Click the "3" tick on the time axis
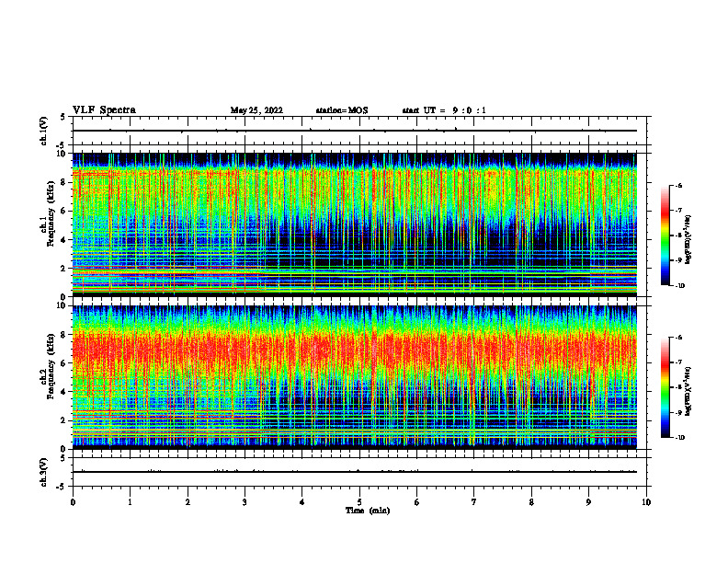Viewport: 728px width, 563px height. pos(245,502)
